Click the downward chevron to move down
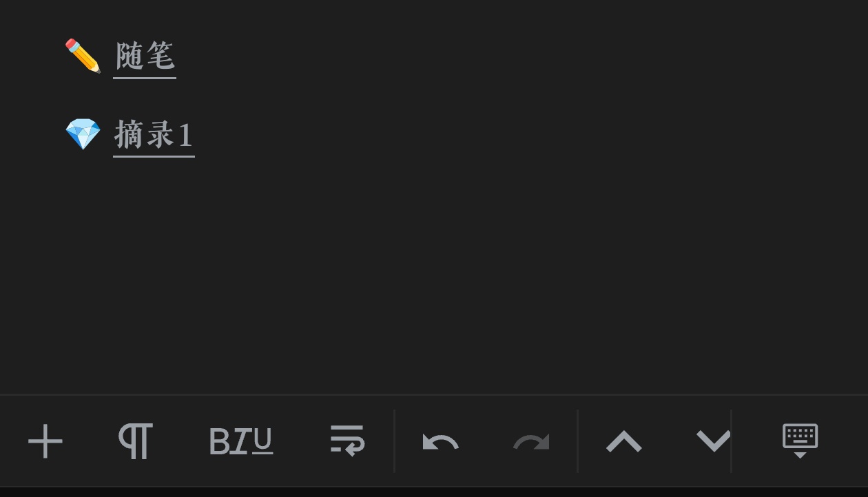The width and height of the screenshot is (868, 497). 713,441
